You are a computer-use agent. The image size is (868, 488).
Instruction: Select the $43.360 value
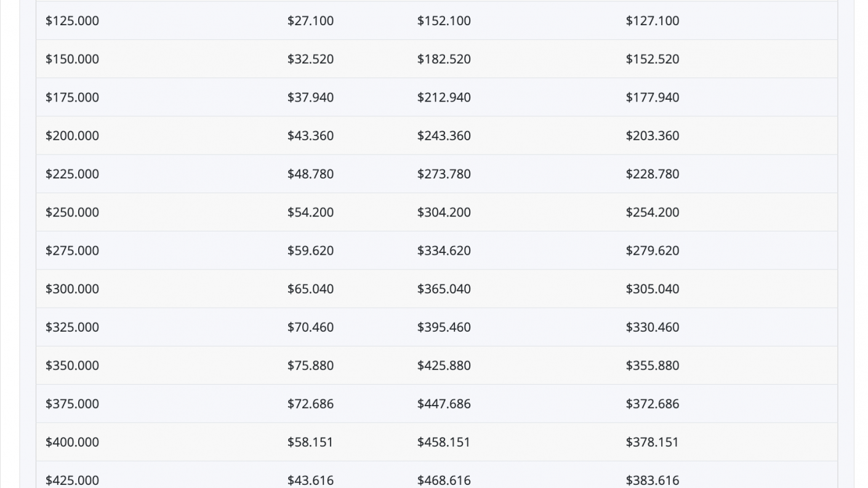tap(310, 135)
